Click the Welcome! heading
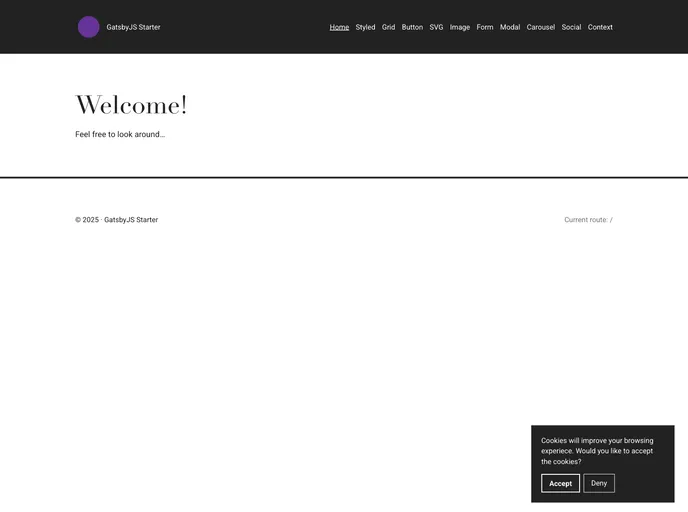 [131, 105]
